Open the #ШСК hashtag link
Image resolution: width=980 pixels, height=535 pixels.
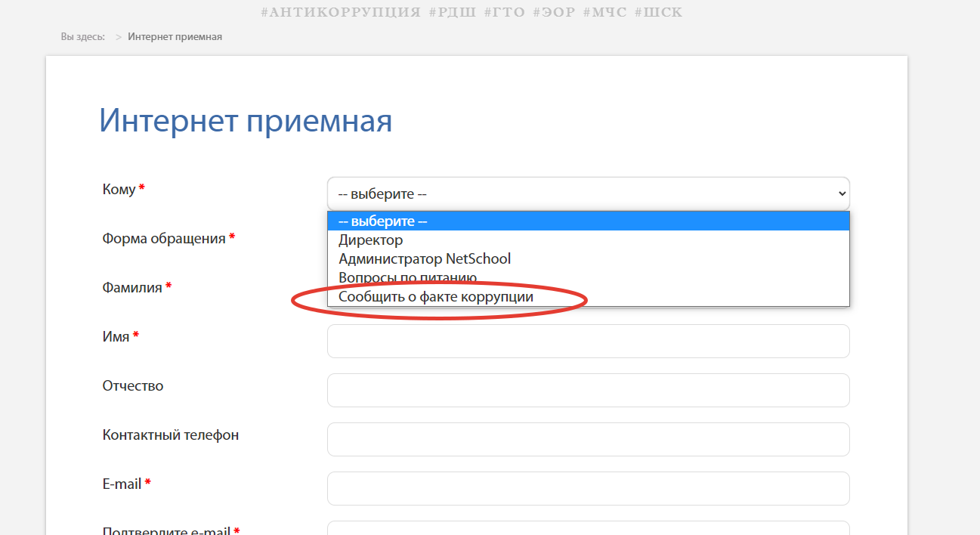(658, 12)
